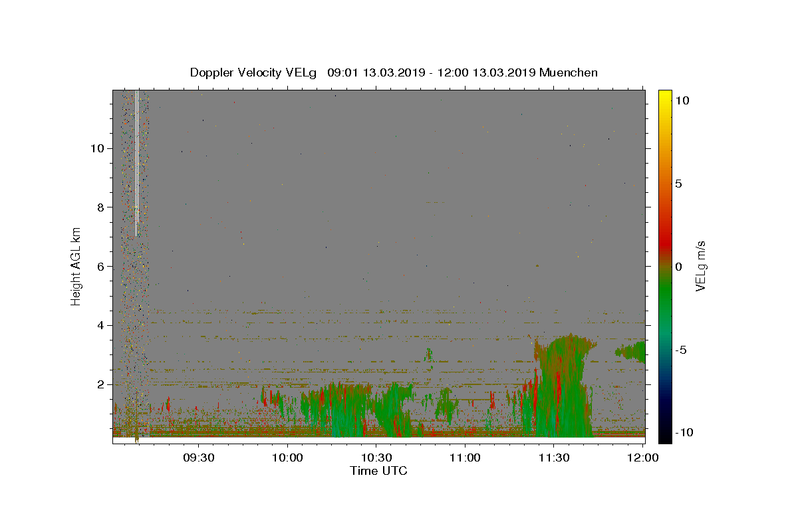
Task: Click the colorbar tick label '-10'
Action: 684,433
